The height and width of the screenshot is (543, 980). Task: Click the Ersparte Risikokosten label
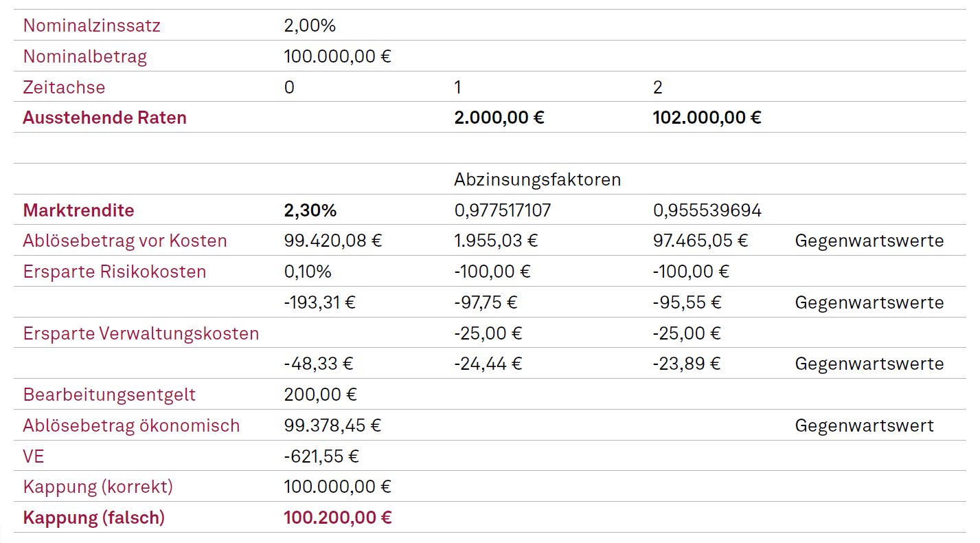(x=114, y=271)
